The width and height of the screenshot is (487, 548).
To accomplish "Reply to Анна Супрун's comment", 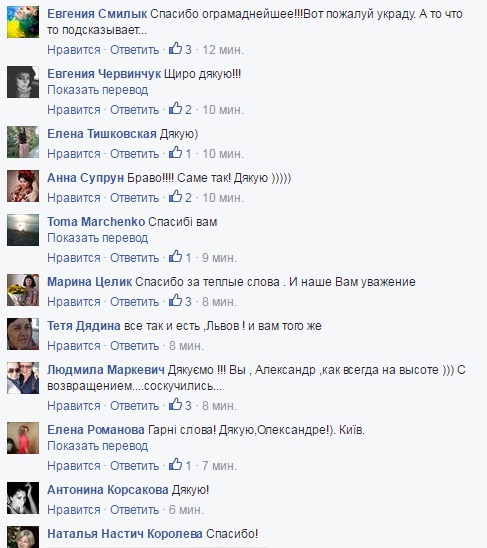I will pyautogui.click(x=135, y=198).
